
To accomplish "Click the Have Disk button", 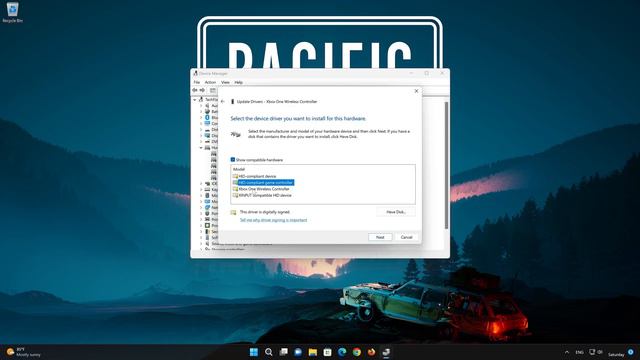I will (x=396, y=212).
